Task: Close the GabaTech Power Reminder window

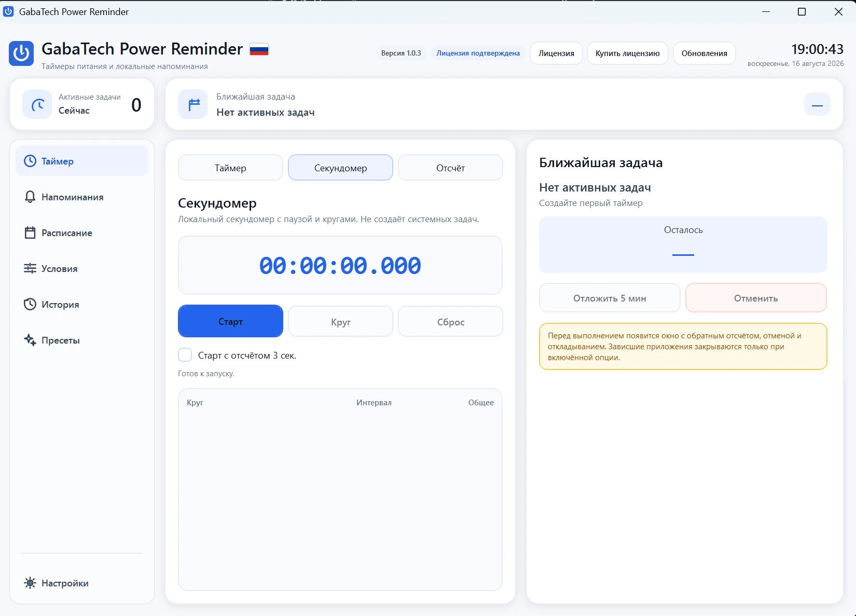Action: pyautogui.click(x=838, y=11)
